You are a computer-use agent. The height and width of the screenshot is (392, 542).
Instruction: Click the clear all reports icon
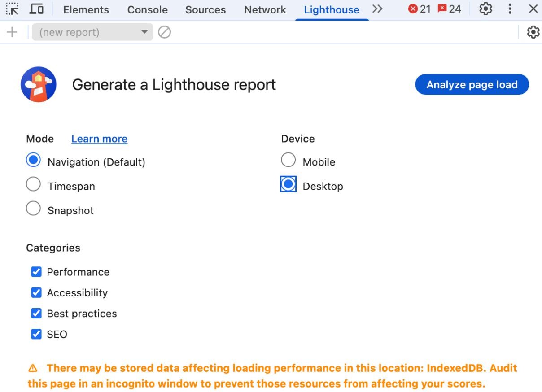[165, 32]
